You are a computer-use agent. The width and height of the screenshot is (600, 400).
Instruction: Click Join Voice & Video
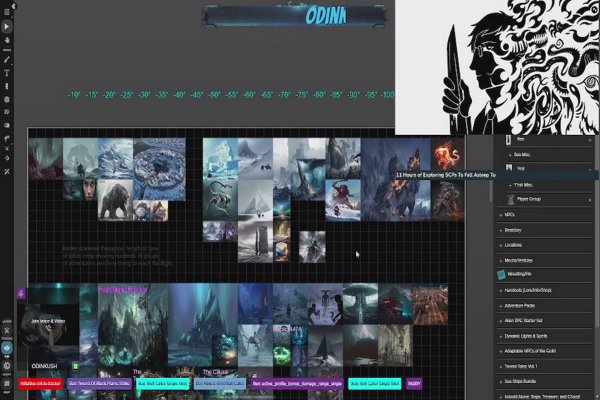click(x=48, y=321)
